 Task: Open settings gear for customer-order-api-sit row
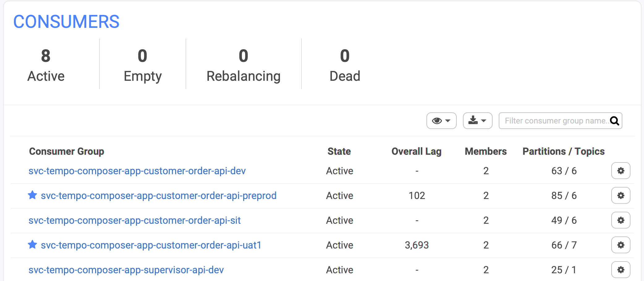[x=621, y=220]
